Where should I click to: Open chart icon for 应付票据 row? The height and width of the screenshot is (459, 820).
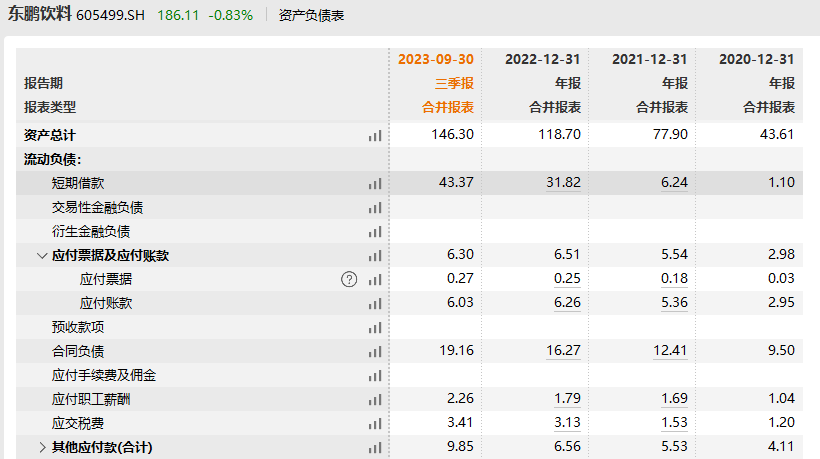tap(375, 280)
